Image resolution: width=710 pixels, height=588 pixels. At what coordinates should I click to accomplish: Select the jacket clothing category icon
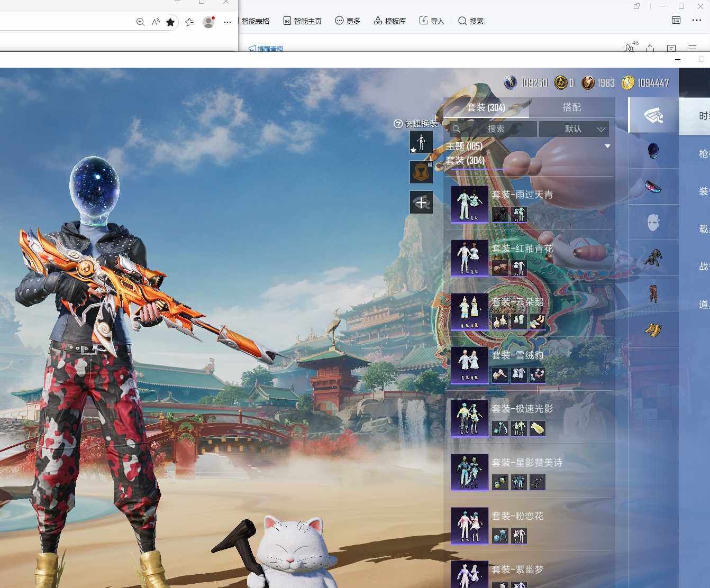(653, 258)
